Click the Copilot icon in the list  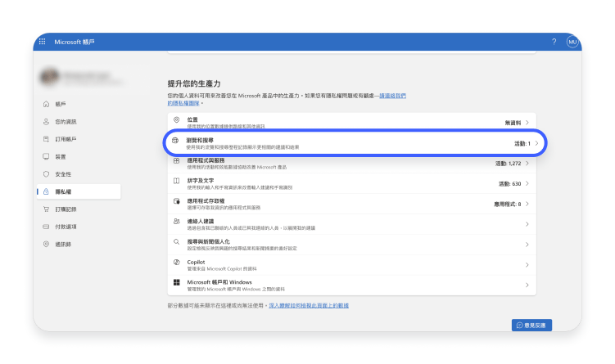coord(177,262)
